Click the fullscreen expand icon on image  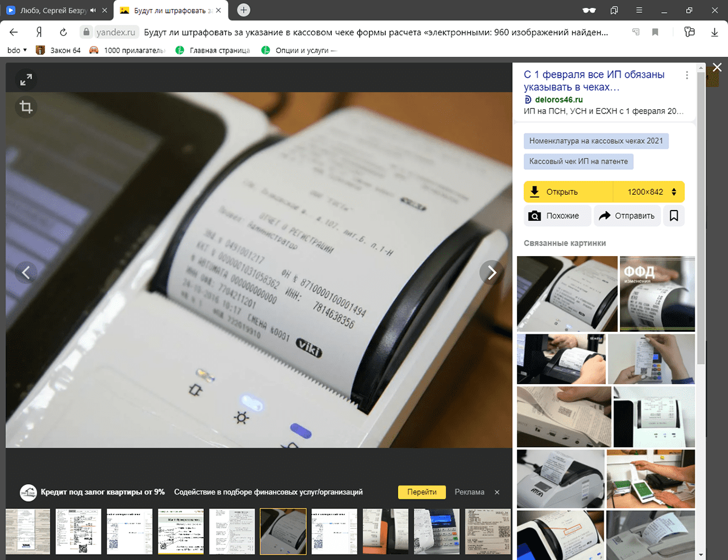point(26,79)
